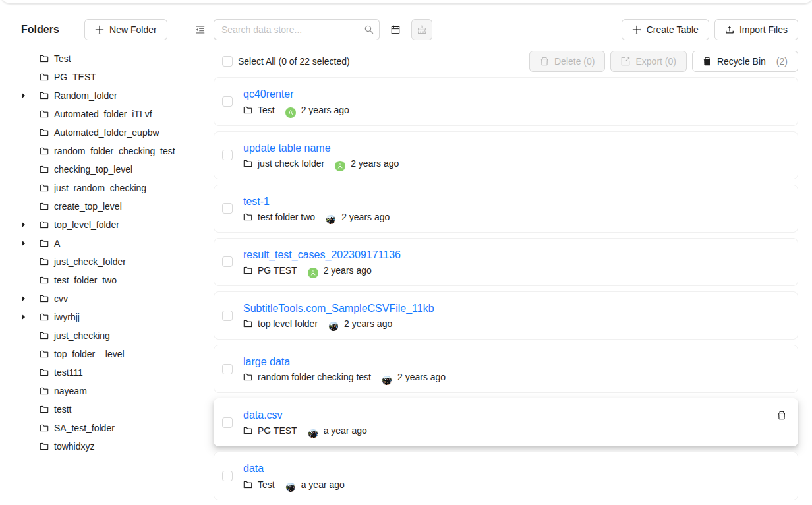Image resolution: width=812 pixels, height=505 pixels.
Task: Click the magnifier search button
Action: (369, 30)
